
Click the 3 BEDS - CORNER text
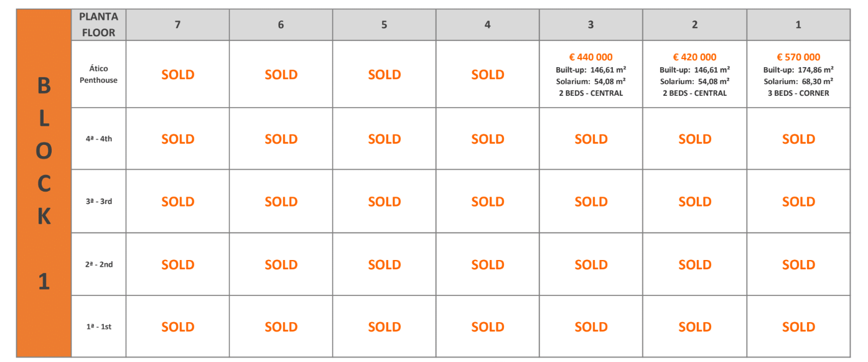coord(798,93)
